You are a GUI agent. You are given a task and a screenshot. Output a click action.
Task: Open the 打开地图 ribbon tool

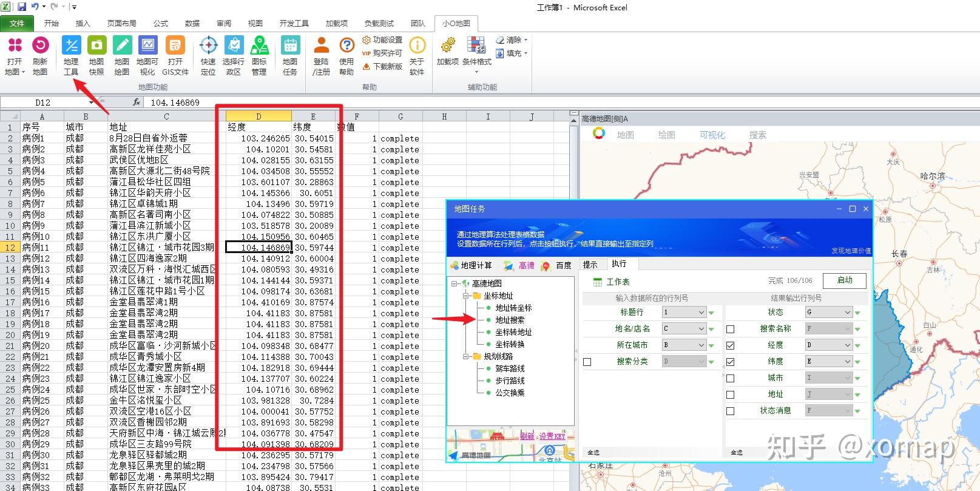pos(15,55)
